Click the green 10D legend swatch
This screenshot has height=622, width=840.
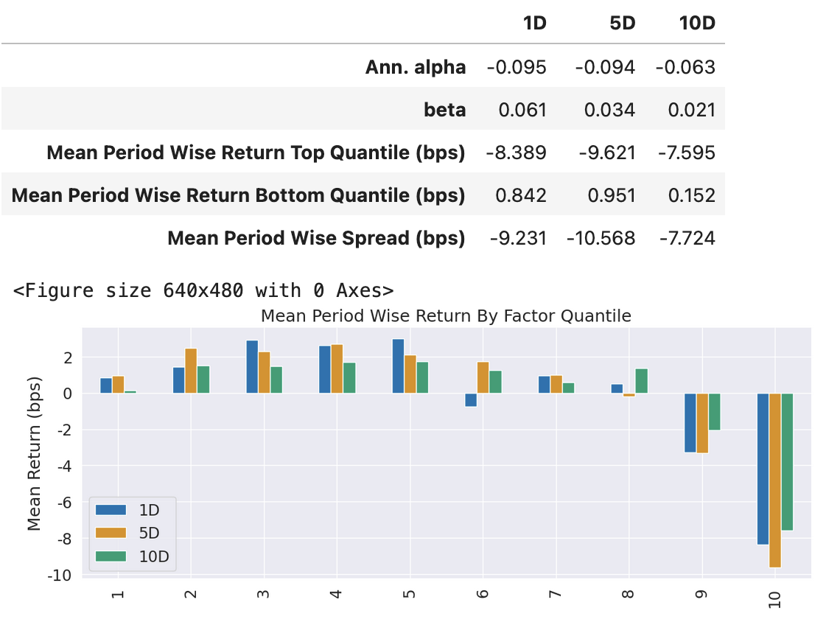tap(111, 556)
